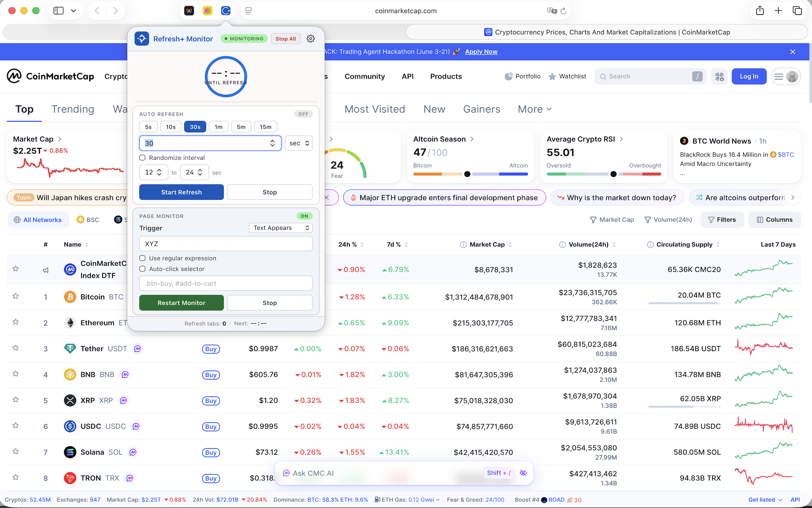The height and width of the screenshot is (508, 812).
Task: Enable Auto-click selector checkbox
Action: 142,269
